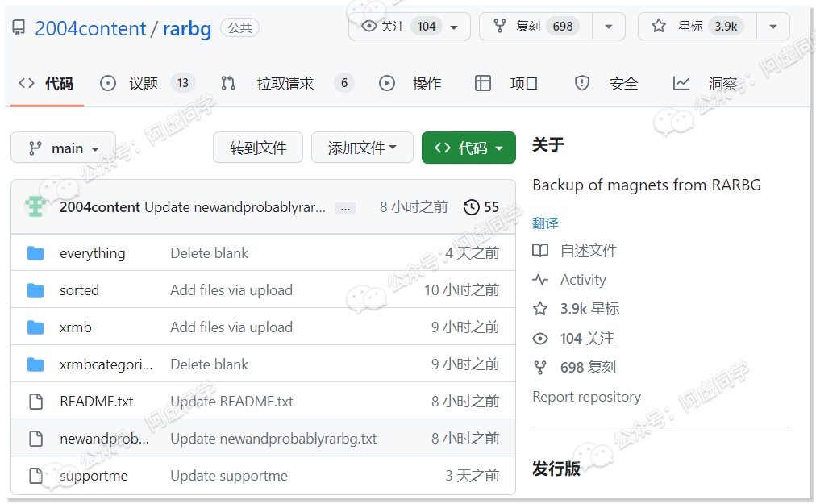816x504 pixels.
Task: Click the README.txt file icon
Action: click(35, 401)
